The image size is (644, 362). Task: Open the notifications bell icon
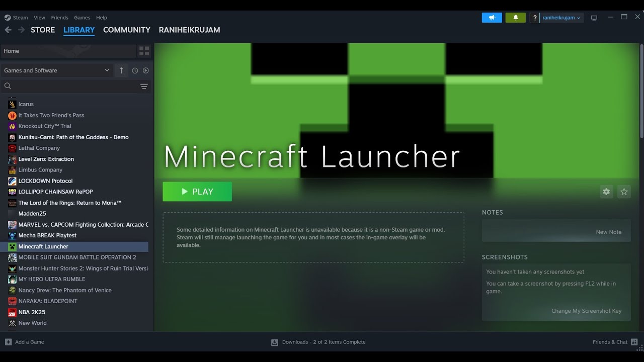point(515,17)
